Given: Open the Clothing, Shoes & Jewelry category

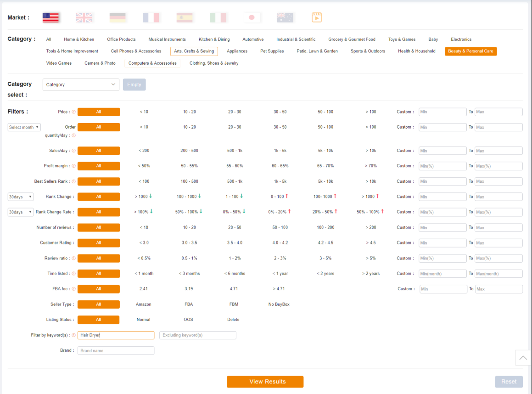Looking at the screenshot, I should (x=214, y=63).
